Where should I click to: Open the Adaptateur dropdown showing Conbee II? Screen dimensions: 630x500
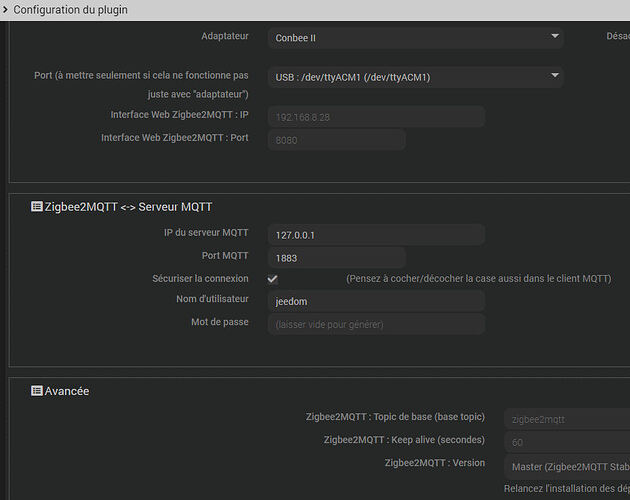[415, 38]
